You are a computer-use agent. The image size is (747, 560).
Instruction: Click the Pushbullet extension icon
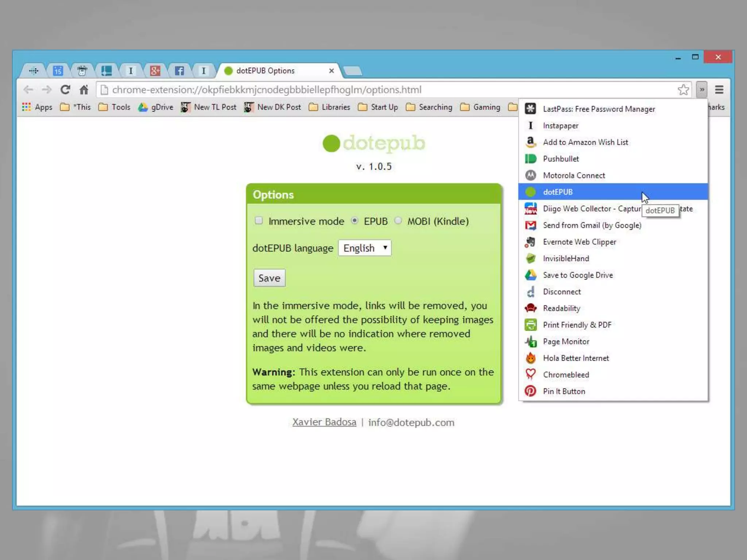531,159
